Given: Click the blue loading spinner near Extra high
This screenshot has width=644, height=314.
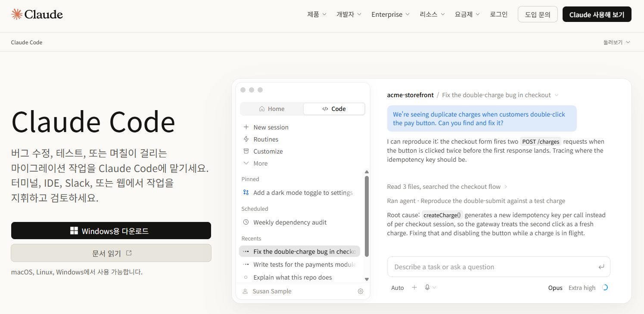Looking at the screenshot, I should point(605,288).
